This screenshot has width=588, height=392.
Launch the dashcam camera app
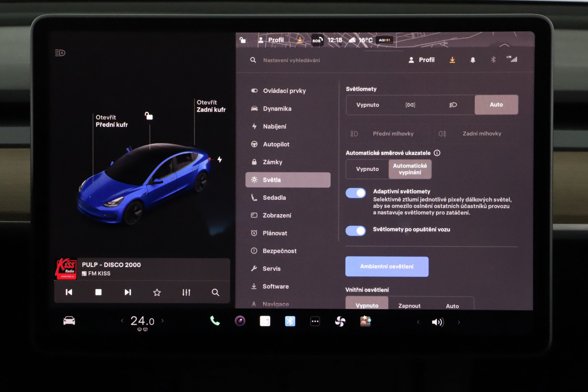(240, 321)
